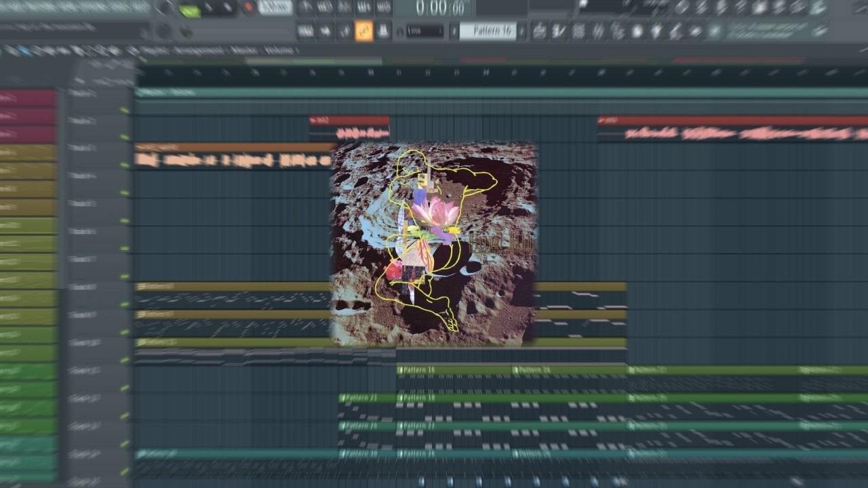Image resolution: width=868 pixels, height=488 pixels.
Task: Mute Track 7 with its green dot
Action: [x=125, y=276]
